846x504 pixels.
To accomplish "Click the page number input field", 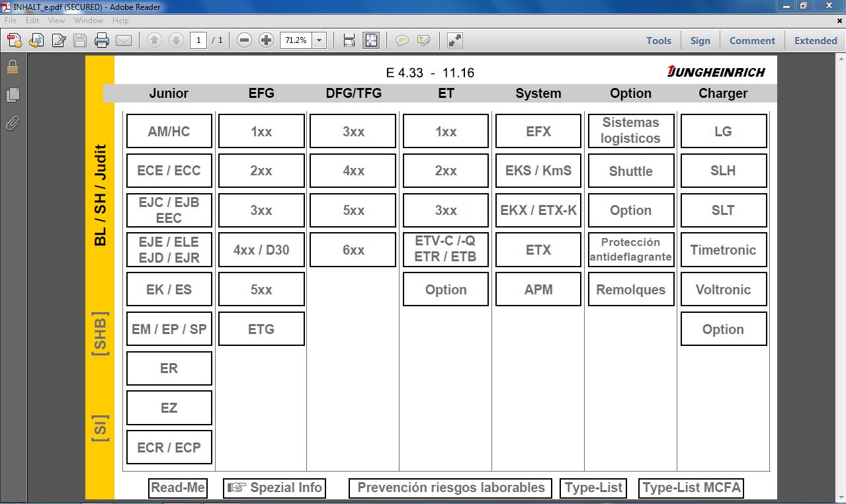I will coord(198,40).
